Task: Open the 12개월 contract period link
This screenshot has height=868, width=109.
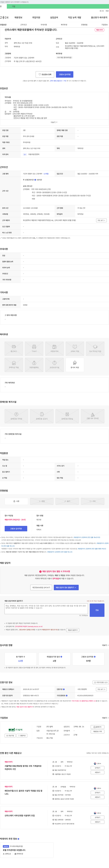Action: click(x=46, y=174)
